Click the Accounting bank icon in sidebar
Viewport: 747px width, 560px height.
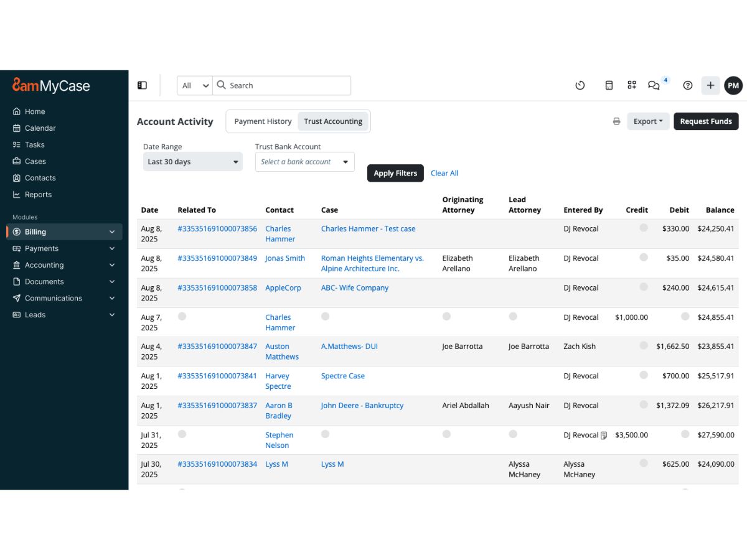pos(17,265)
